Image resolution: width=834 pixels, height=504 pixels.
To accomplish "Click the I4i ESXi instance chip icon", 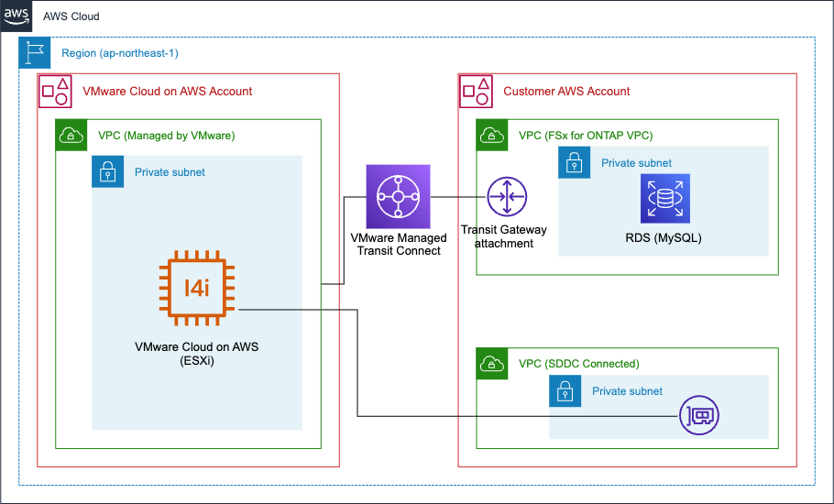I will pos(197,288).
